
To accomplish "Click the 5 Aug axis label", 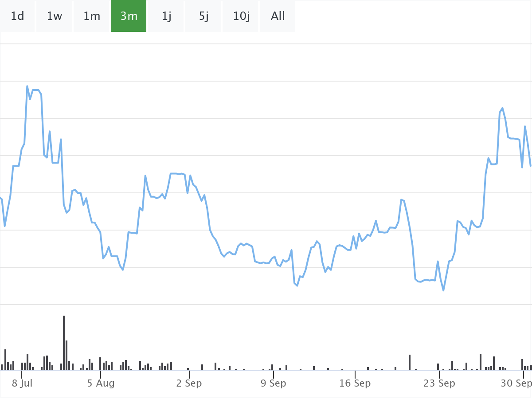I will pyautogui.click(x=101, y=383).
